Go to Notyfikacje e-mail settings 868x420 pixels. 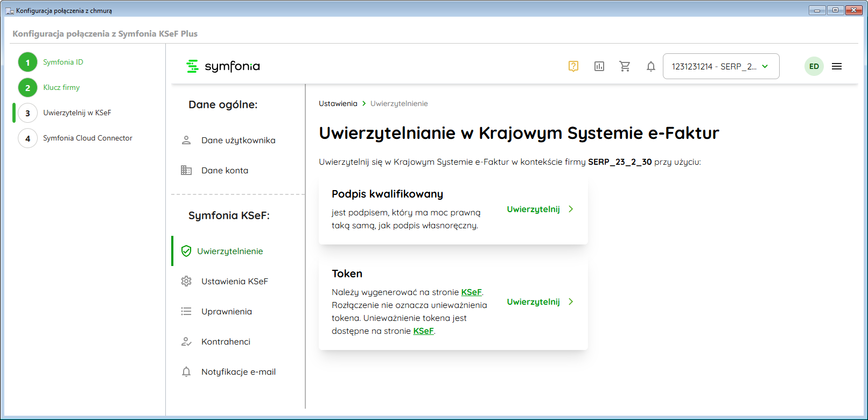(238, 372)
